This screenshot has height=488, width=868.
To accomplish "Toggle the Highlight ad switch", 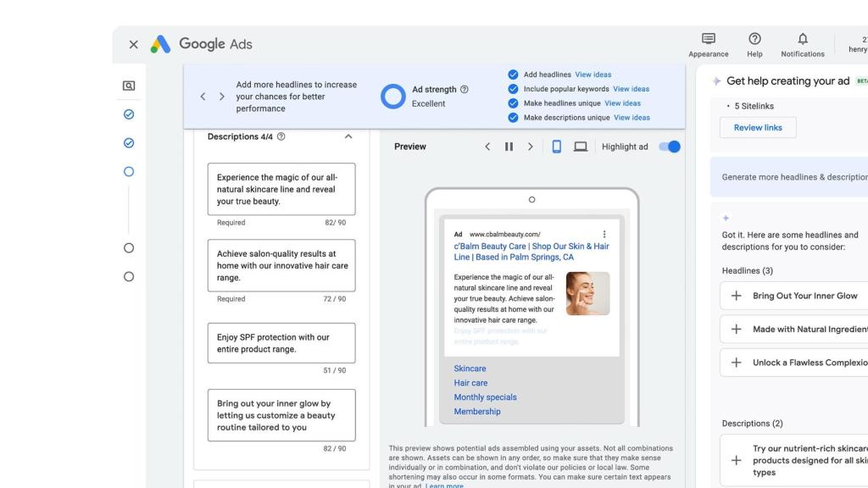I will pyautogui.click(x=670, y=147).
